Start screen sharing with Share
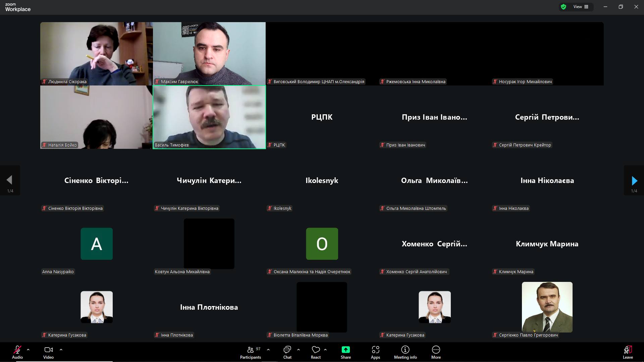The height and width of the screenshot is (362, 644). pos(345,352)
